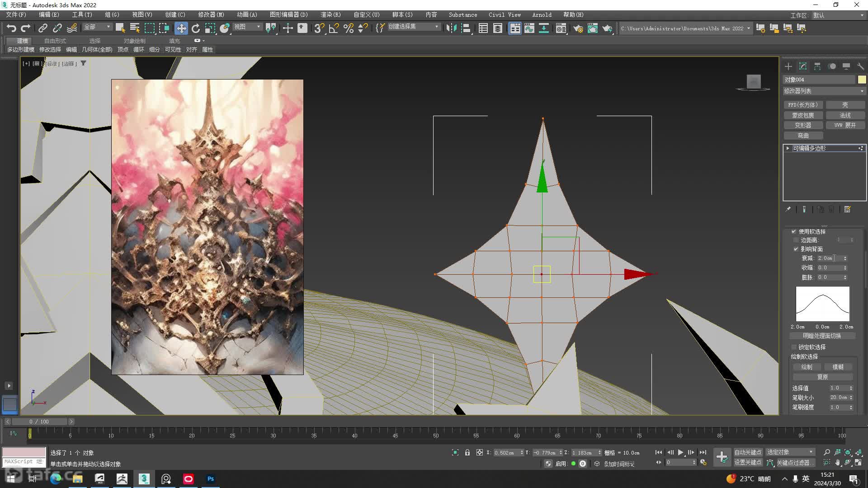Select the Link tool icon
This screenshot has height=488, width=868.
coord(42,28)
